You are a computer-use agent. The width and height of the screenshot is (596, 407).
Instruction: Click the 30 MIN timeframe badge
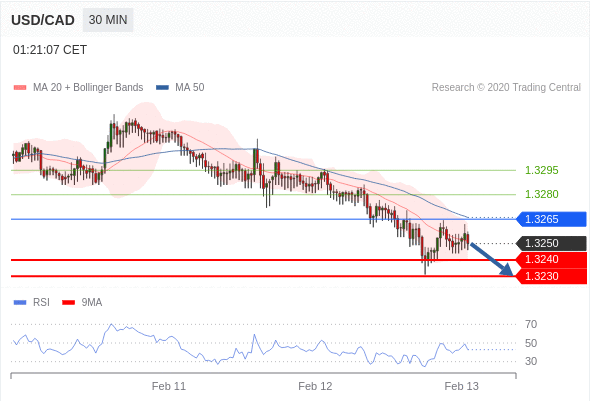coord(108,20)
